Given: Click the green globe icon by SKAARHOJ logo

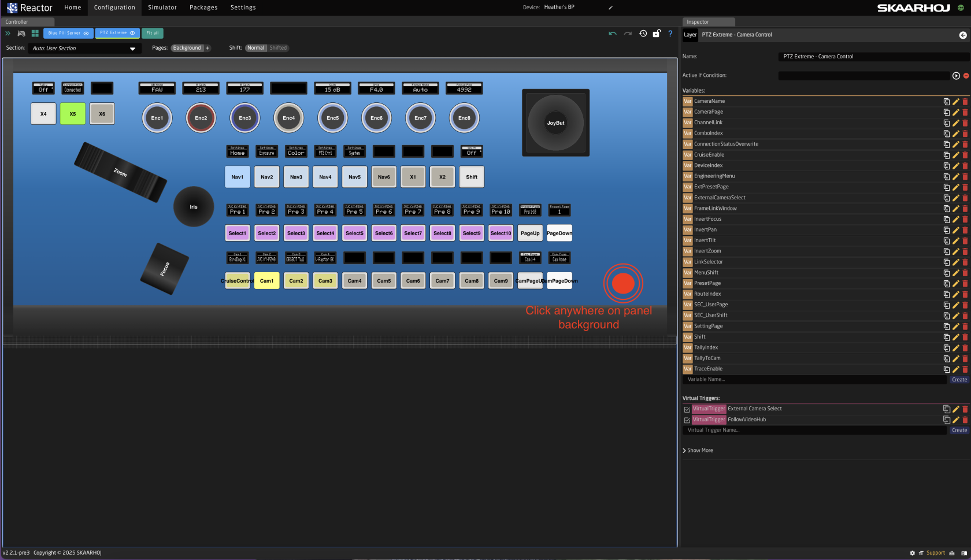Looking at the screenshot, I should pyautogui.click(x=961, y=8).
